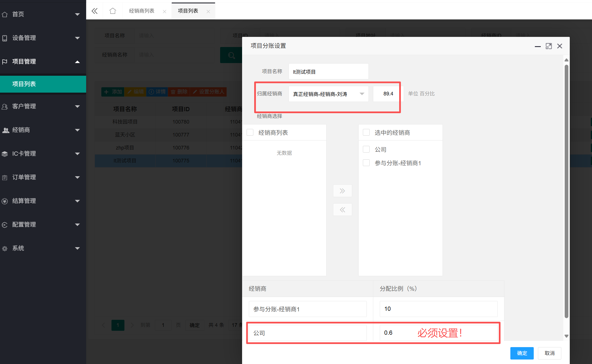Click the green search magnifier button
Viewport: 592px width, 364px height.
(x=231, y=55)
